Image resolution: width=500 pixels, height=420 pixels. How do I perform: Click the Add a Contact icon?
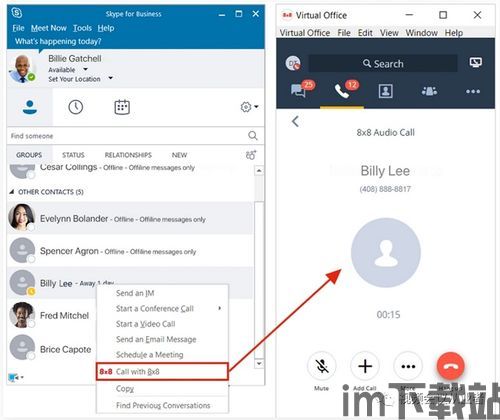click(x=251, y=155)
